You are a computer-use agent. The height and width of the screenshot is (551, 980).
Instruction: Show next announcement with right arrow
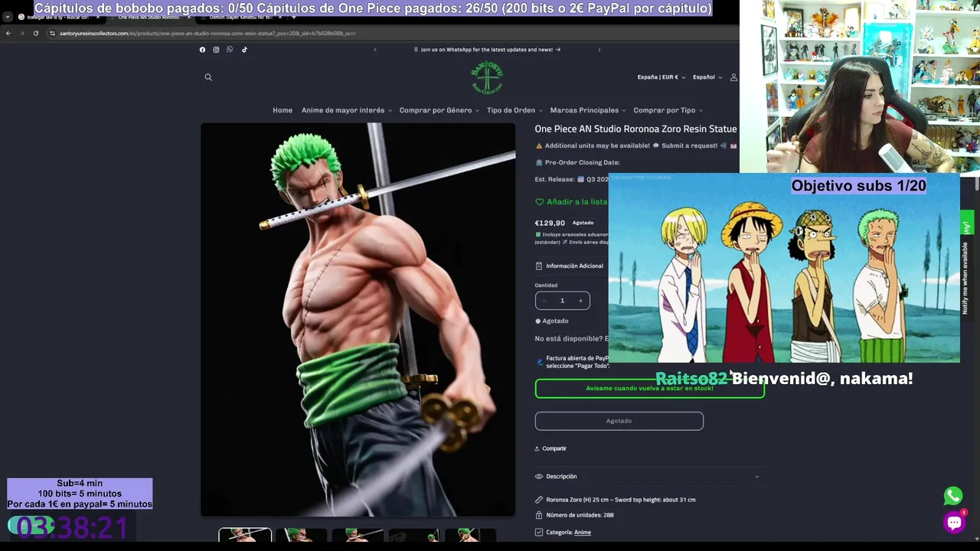[599, 50]
